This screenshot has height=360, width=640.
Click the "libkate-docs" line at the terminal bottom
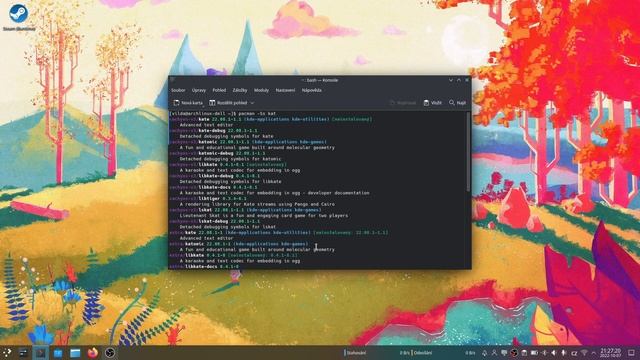[204, 267]
